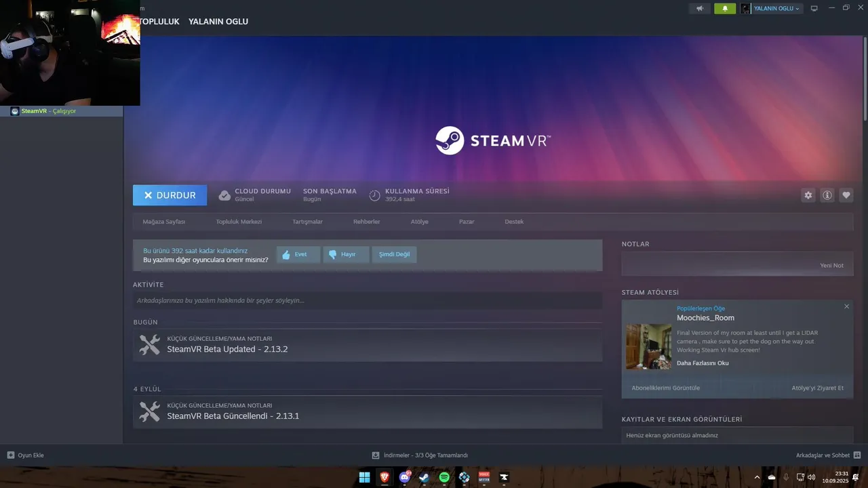This screenshot has width=868, height=488.
Task: Open the Moochies_Room thumbnail
Action: click(x=648, y=346)
